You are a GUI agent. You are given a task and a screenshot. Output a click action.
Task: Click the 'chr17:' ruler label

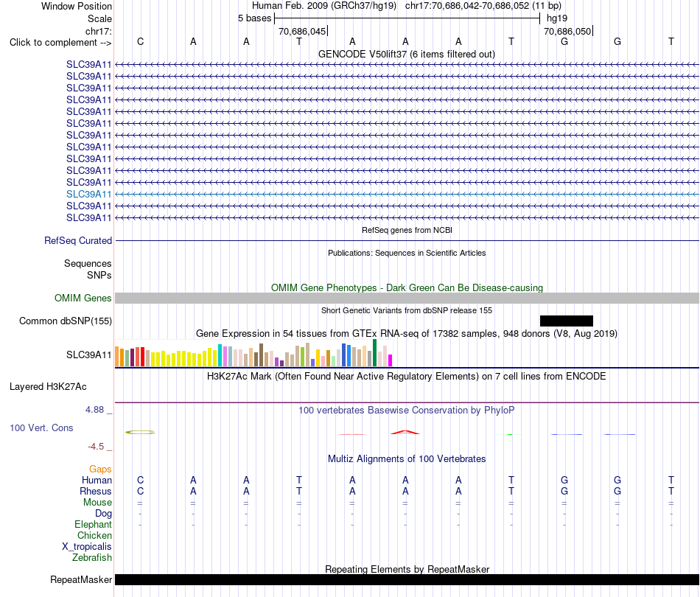click(99, 31)
